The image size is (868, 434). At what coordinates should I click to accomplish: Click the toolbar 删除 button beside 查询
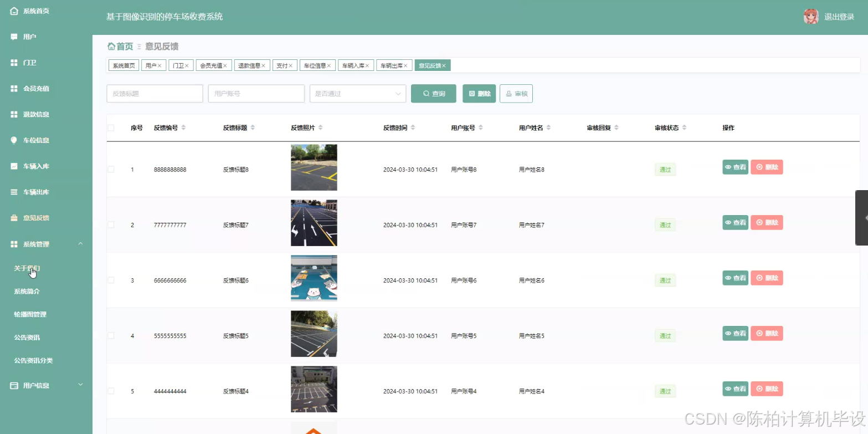[479, 94]
